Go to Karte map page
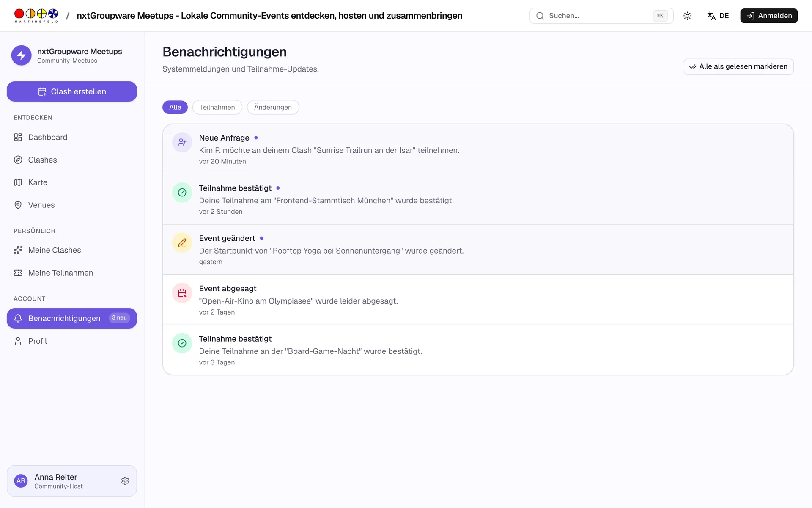This screenshot has width=812, height=508. [72, 182]
